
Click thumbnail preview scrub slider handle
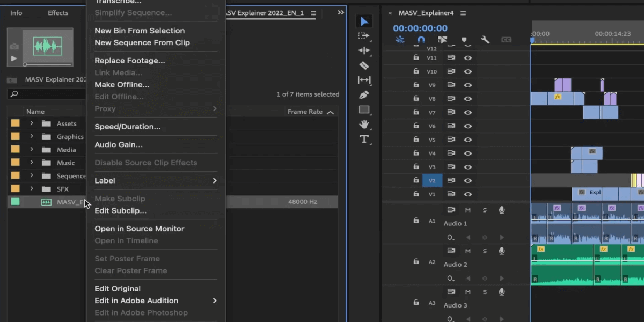click(25, 64)
